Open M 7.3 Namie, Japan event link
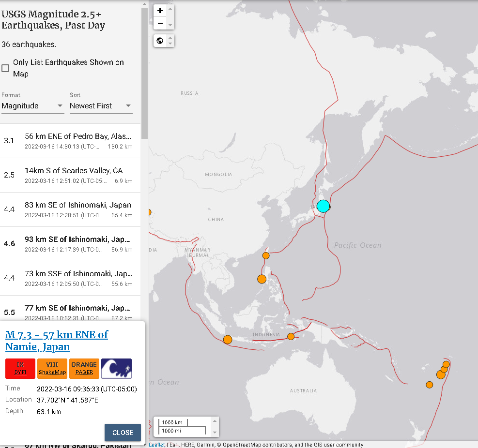The height and width of the screenshot is (448, 478). pyautogui.click(x=57, y=341)
